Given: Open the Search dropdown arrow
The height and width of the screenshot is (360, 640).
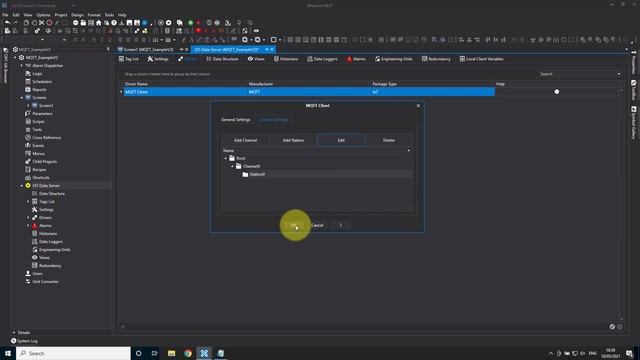Looking at the screenshot, I should tap(619, 74).
